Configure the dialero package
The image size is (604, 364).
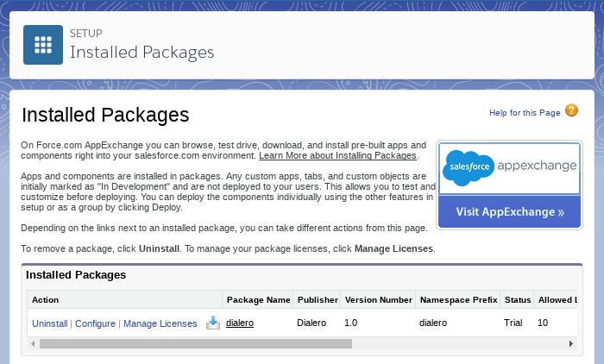[95, 323]
